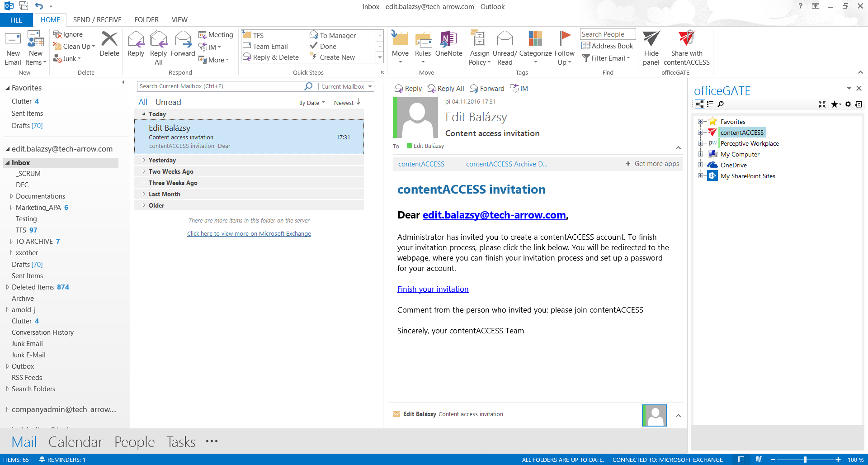The width and height of the screenshot is (868, 465).
Task: Click the Finish your invitation link
Action: click(433, 289)
